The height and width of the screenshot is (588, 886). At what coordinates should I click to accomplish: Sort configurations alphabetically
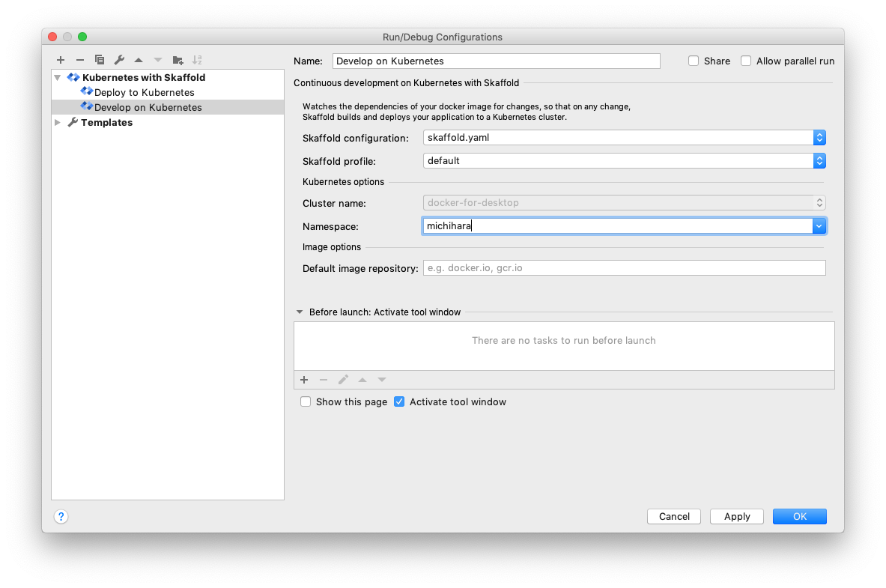pyautogui.click(x=197, y=60)
